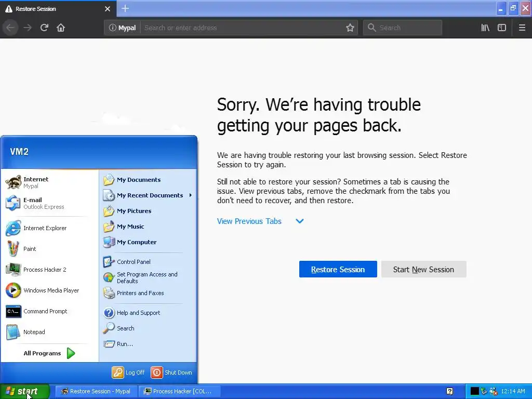Click the VM2 user name header
Screen dimensions: 532x399
pos(19,152)
